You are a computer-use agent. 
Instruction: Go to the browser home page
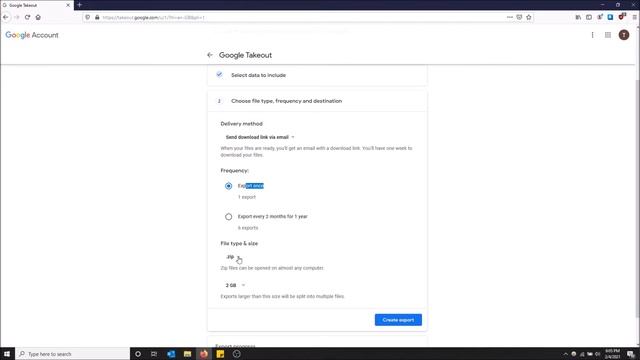pos(38,17)
